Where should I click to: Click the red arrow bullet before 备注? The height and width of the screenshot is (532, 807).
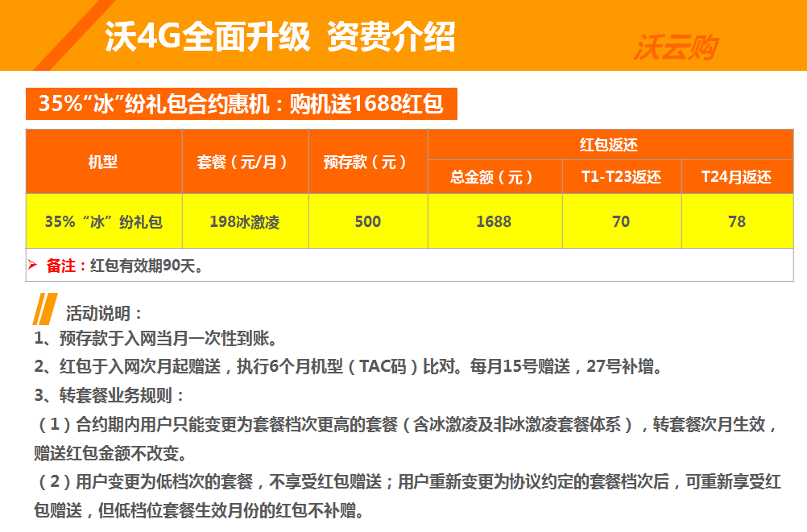tap(32, 265)
